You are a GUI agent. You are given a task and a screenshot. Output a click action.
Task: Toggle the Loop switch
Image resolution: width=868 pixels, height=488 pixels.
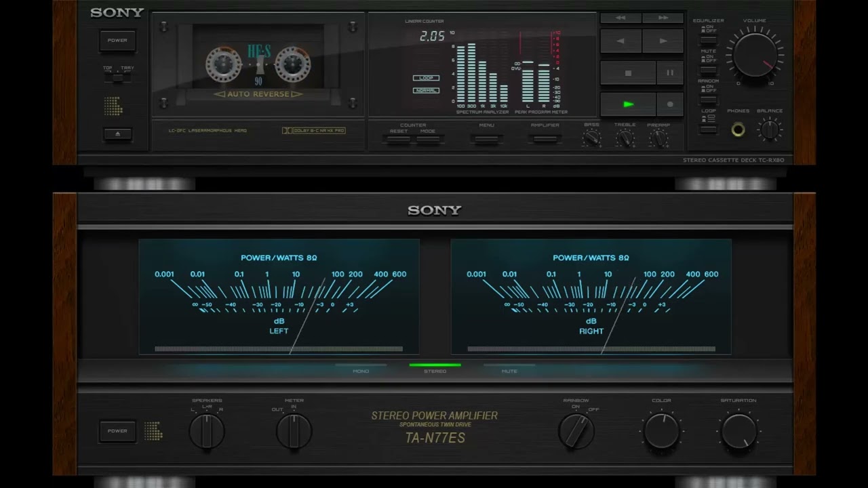point(709,129)
